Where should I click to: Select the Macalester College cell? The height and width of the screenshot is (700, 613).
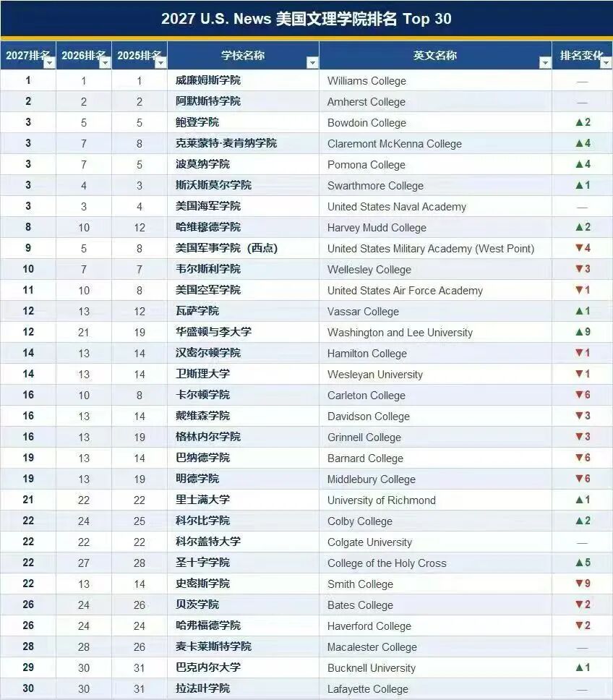tap(435, 647)
